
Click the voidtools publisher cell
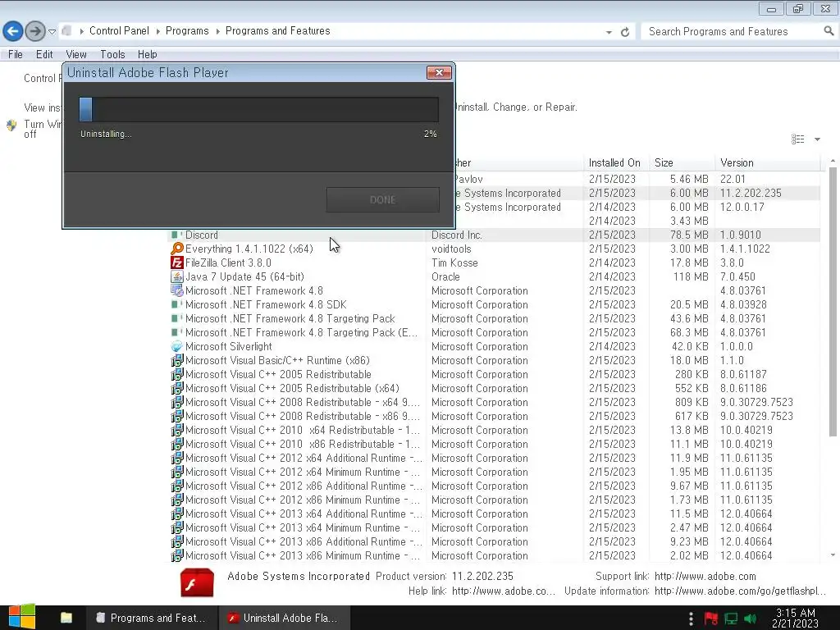451,249
